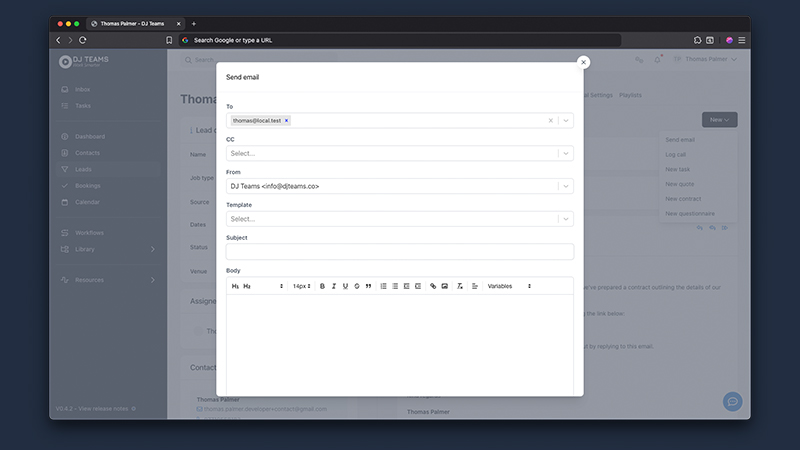Viewport: 800px width, 450px height.
Task: Open the Variables dropdown in toolbar
Action: click(508, 286)
